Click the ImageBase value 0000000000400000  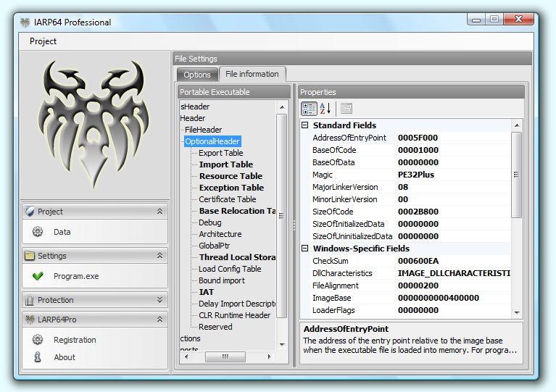point(439,298)
